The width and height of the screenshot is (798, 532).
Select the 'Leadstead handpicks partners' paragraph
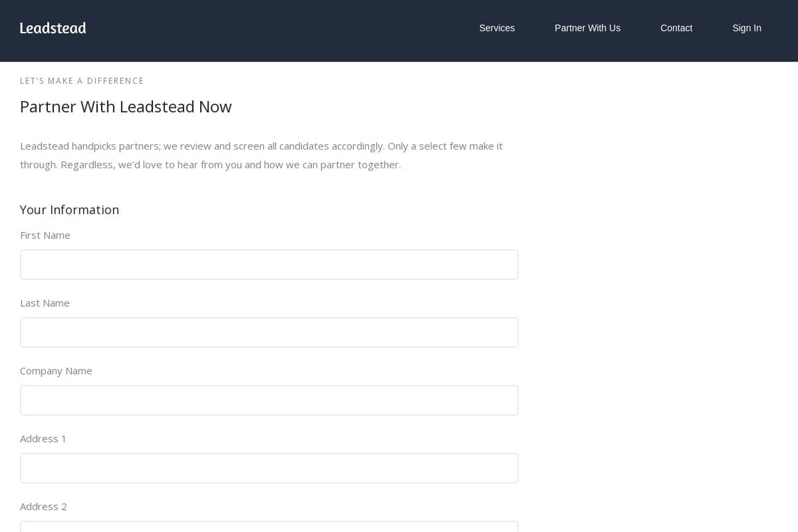pyautogui.click(x=261, y=155)
